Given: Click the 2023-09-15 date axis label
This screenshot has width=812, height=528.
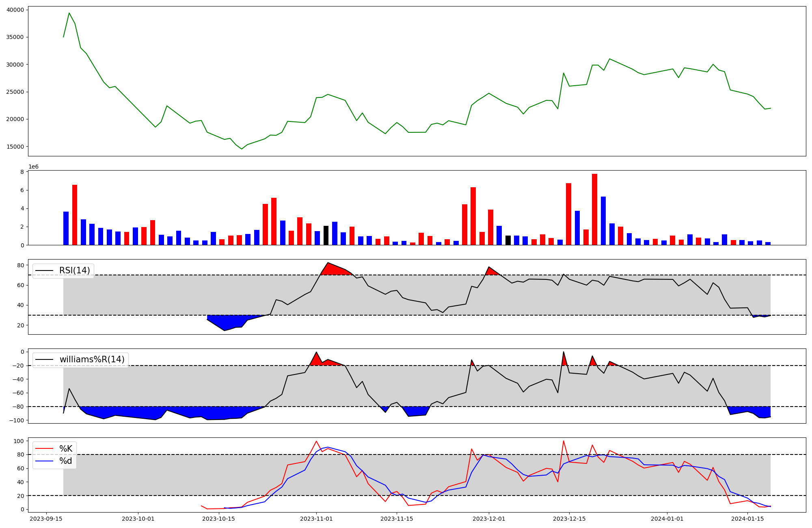Looking at the screenshot, I should pos(46,519).
